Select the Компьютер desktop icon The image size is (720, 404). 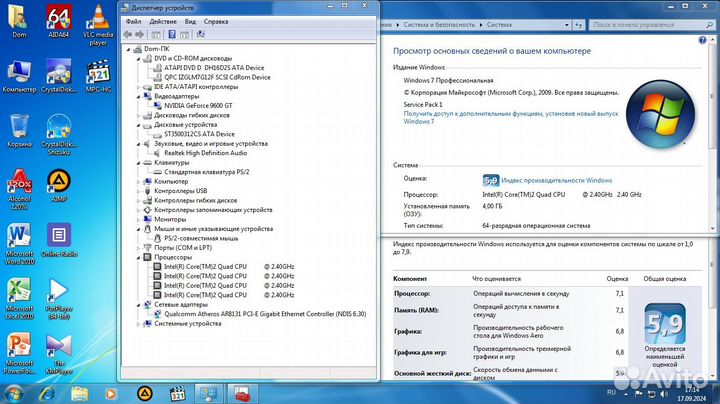point(19,76)
